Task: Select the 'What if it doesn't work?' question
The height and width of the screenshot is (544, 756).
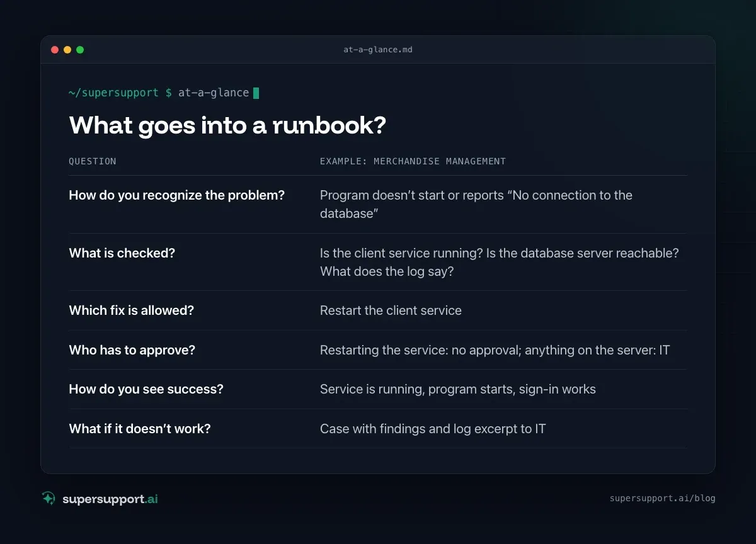Action: point(140,429)
